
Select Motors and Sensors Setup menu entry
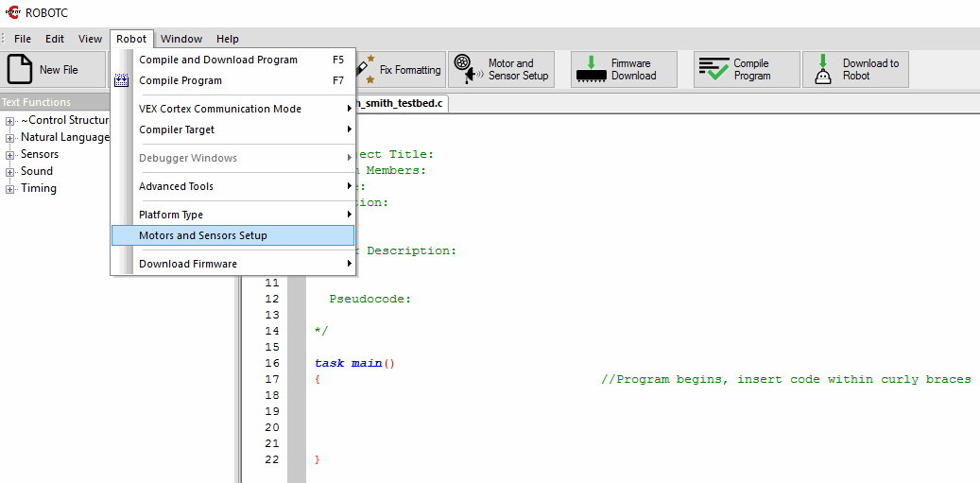[x=203, y=235]
